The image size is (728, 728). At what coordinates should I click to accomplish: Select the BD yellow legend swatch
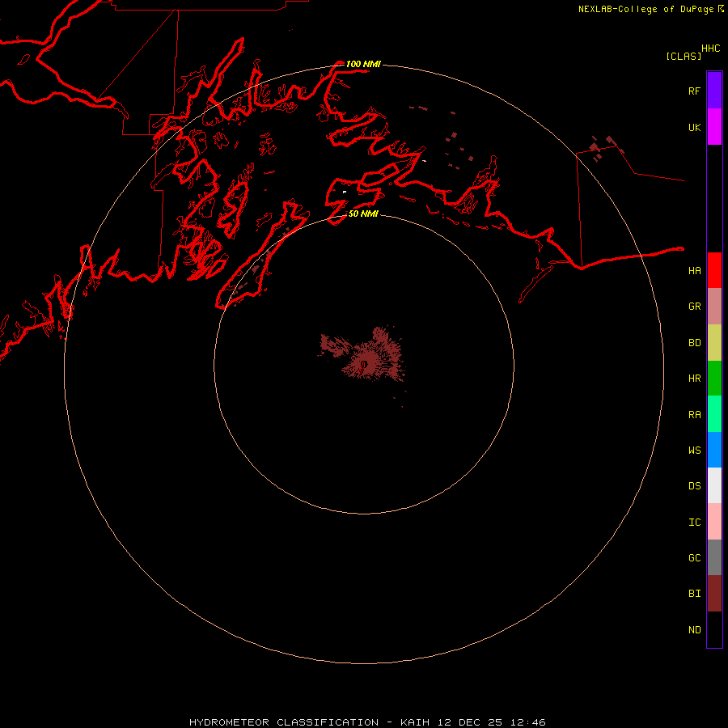click(x=714, y=343)
